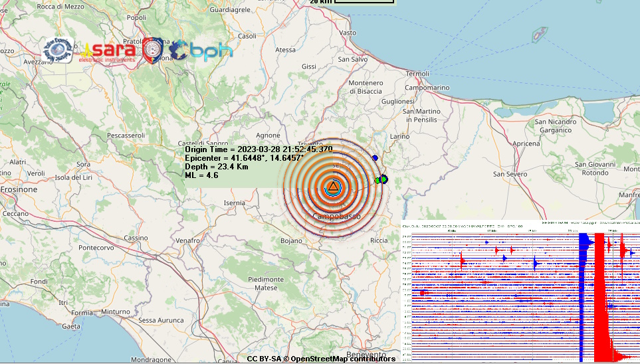Image resolution: width=640 pixels, height=364 pixels.
Task: Open the seismogram helicorder thumbnail
Action: click(x=520, y=291)
